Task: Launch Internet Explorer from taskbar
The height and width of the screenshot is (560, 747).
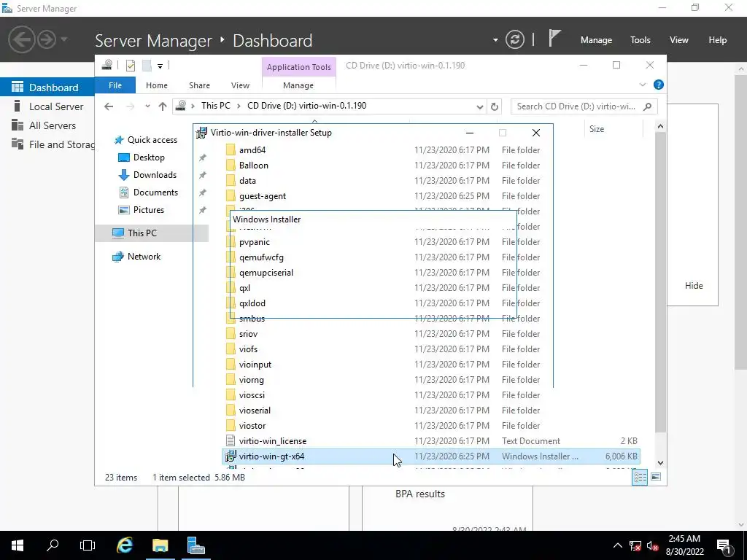Action: [x=124, y=545]
